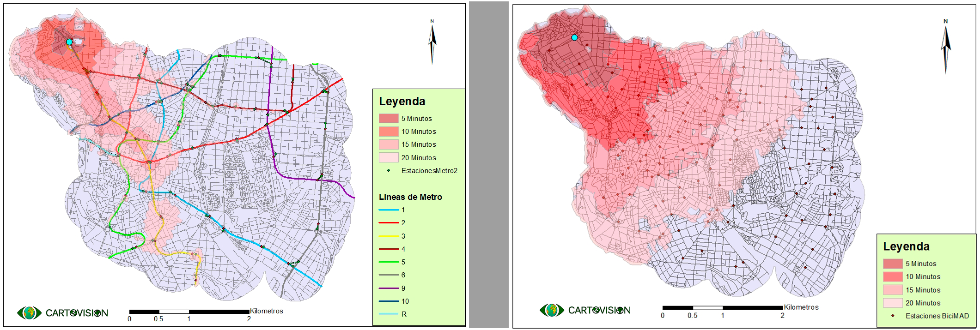Click the Kilometros label on right map
This screenshot has width=980, height=330.
tap(801, 307)
